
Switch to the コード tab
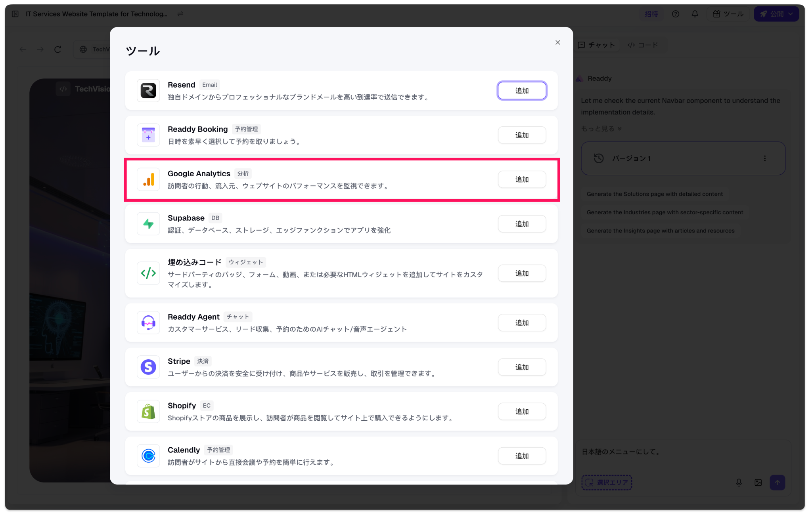tap(643, 45)
